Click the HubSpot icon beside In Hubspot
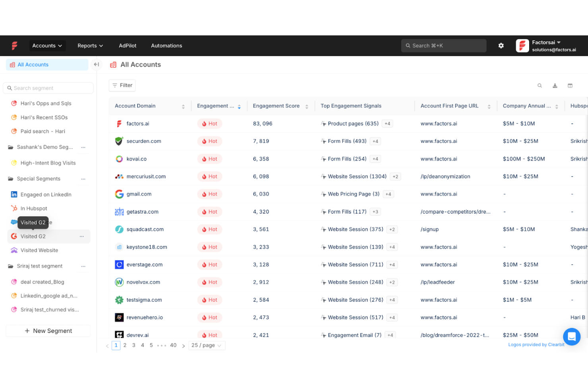This screenshot has height=392, width=588. [x=14, y=208]
